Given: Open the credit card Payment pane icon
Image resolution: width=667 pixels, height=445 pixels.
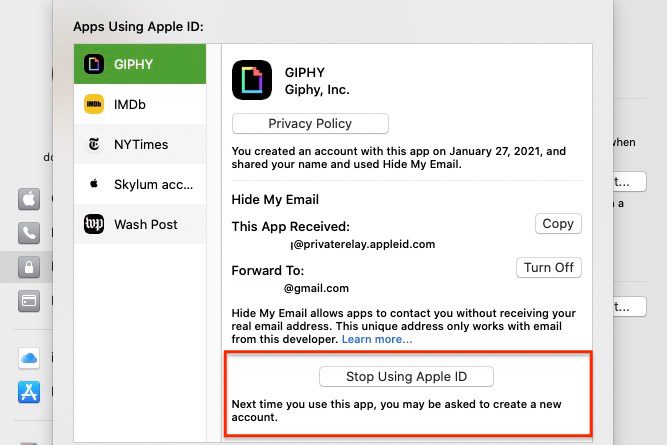Looking at the screenshot, I should (x=29, y=301).
